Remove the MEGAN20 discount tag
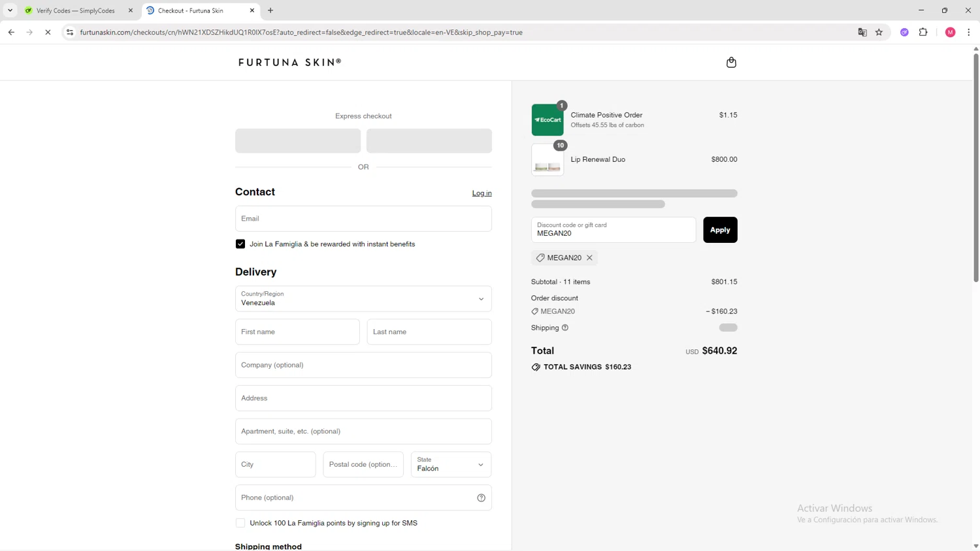980x551 pixels. pyautogui.click(x=589, y=258)
